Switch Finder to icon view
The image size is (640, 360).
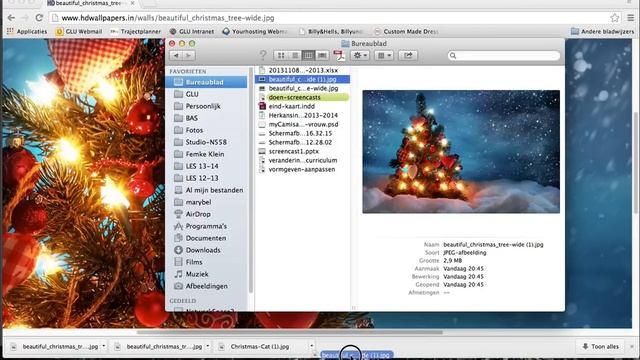tap(281, 56)
